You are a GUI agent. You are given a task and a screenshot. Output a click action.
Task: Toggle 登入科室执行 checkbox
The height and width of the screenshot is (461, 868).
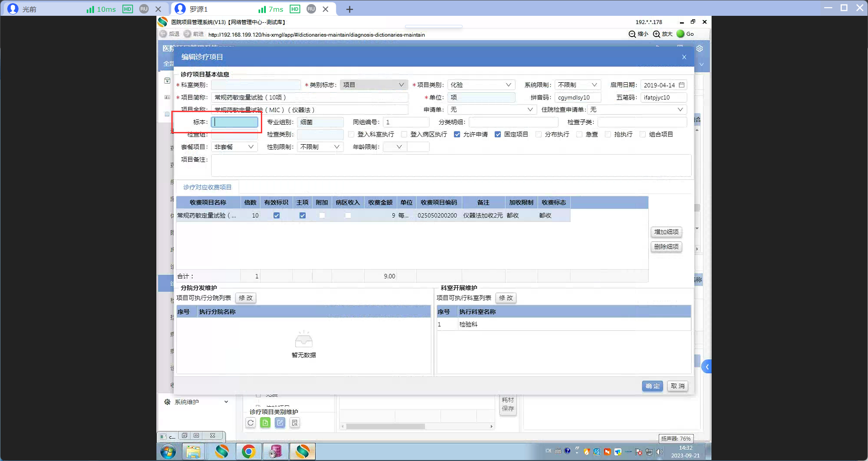click(351, 134)
